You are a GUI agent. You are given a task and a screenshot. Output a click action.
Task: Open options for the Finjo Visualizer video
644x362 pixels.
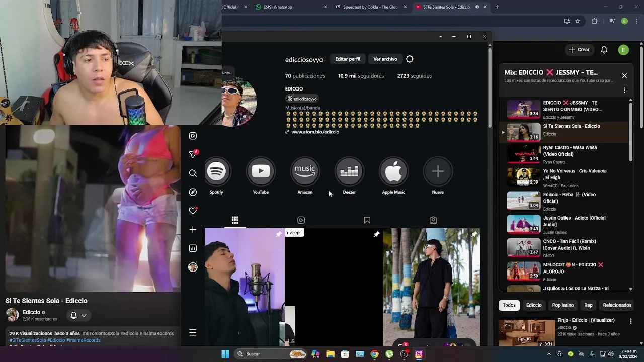tap(631, 321)
